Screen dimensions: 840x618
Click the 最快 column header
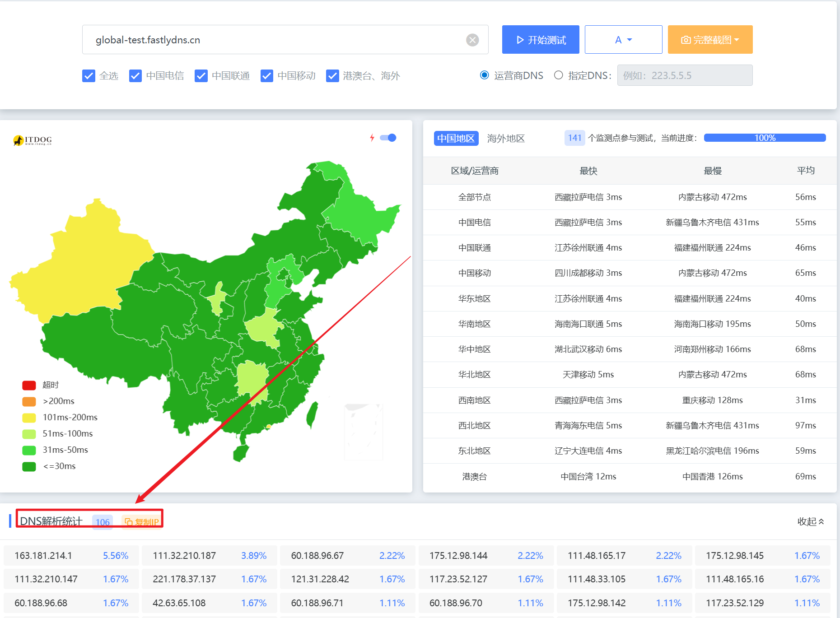coord(588,171)
